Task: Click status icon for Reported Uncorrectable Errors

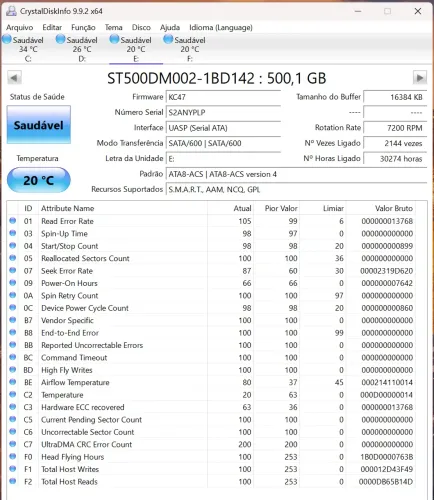Action: 13,345
